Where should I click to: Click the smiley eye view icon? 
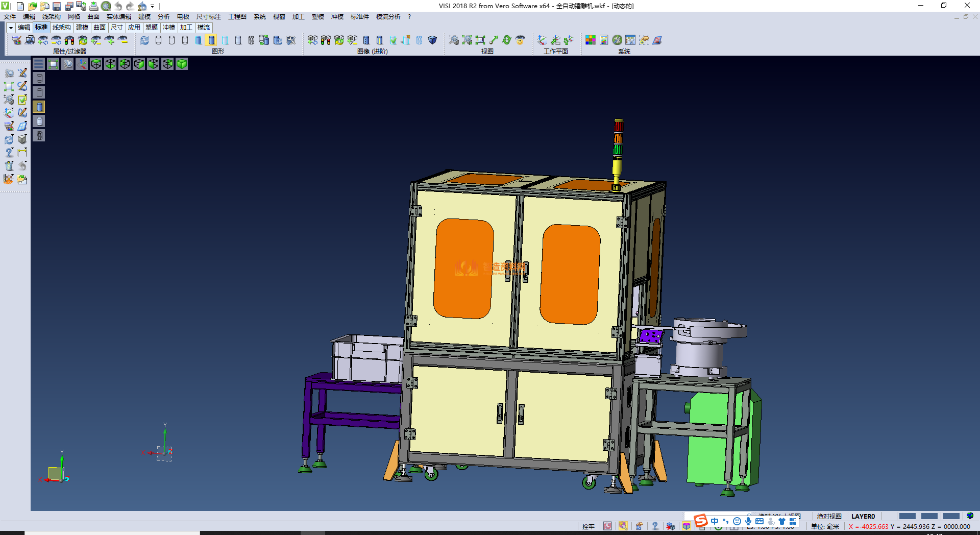520,40
